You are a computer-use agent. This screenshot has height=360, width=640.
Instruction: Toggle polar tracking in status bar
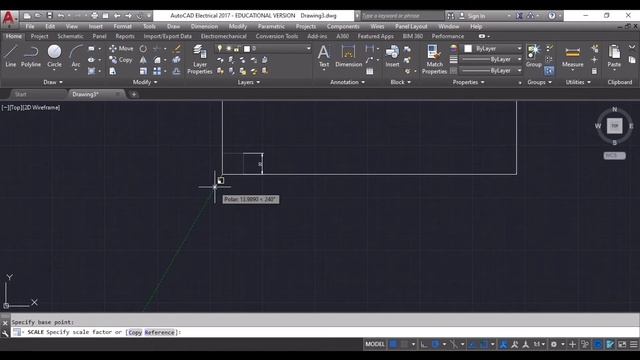(x=436, y=344)
